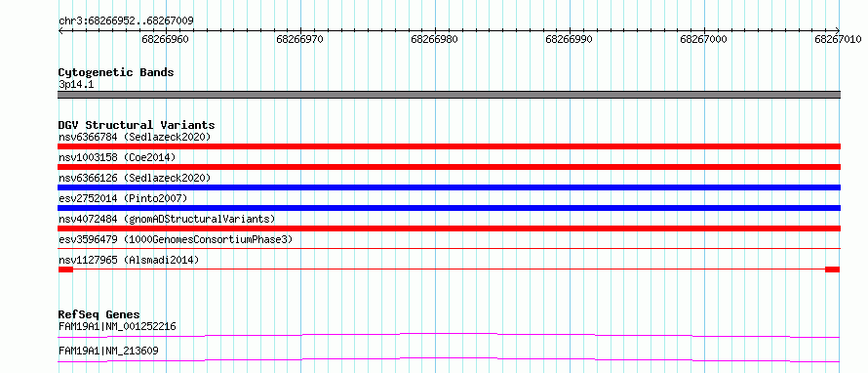Viewport: 868px width, 373px height.
Task: Select the magenta intron line of NM_213609
Action: tap(449, 359)
